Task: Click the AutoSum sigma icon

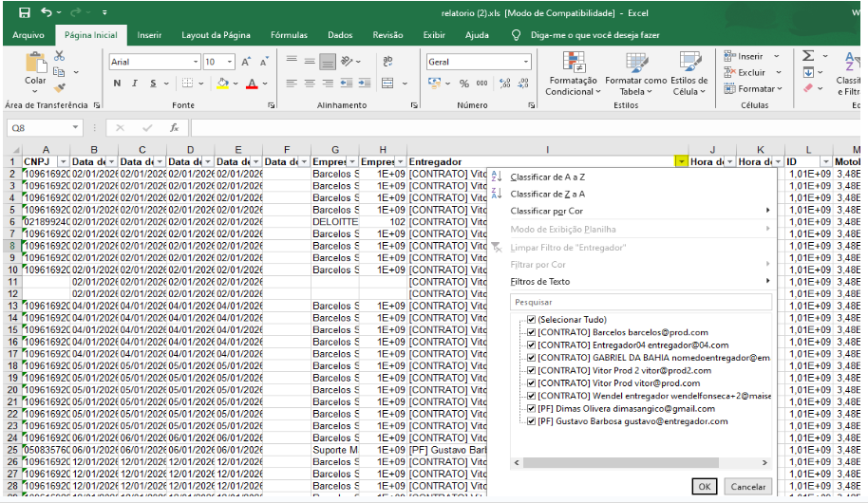Action: coord(808,56)
